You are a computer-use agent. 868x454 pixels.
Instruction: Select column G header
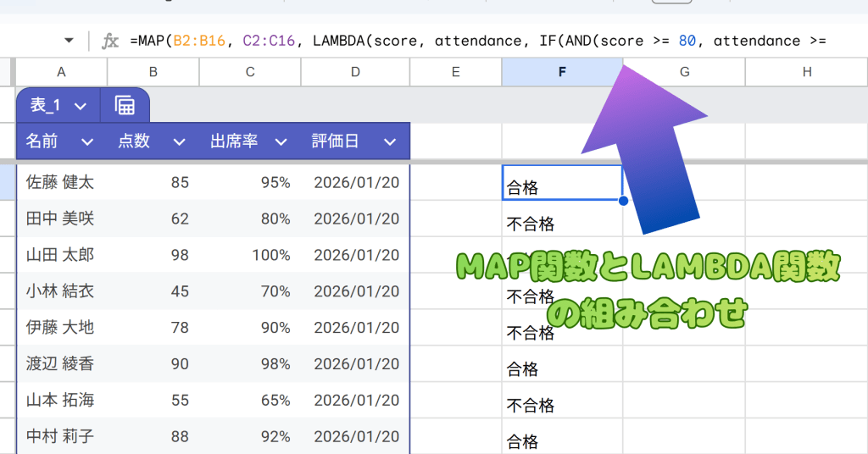[684, 72]
